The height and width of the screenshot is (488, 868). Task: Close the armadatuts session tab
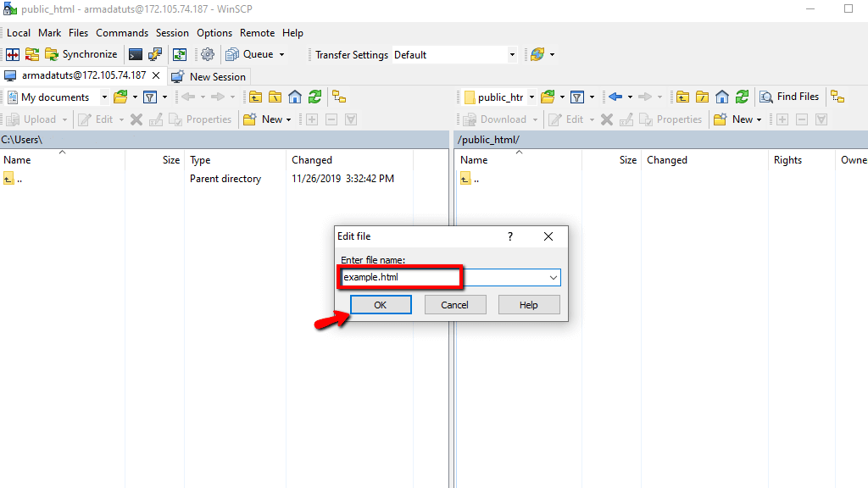(156, 75)
